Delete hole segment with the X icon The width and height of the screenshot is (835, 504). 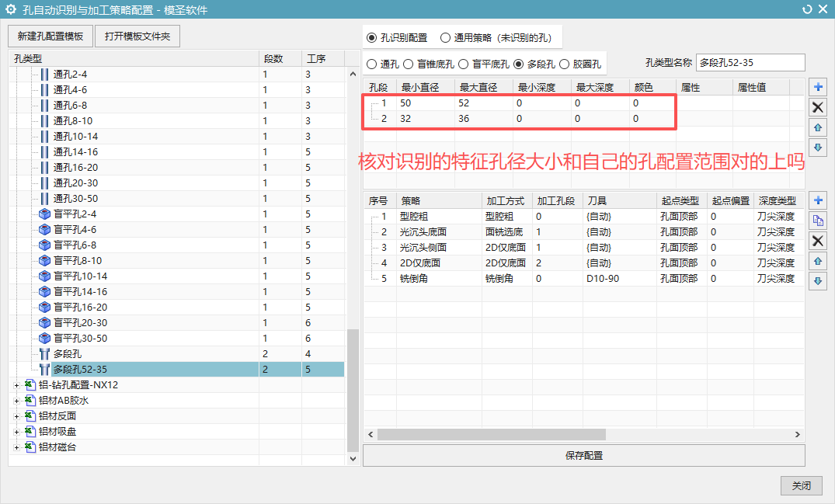(818, 107)
